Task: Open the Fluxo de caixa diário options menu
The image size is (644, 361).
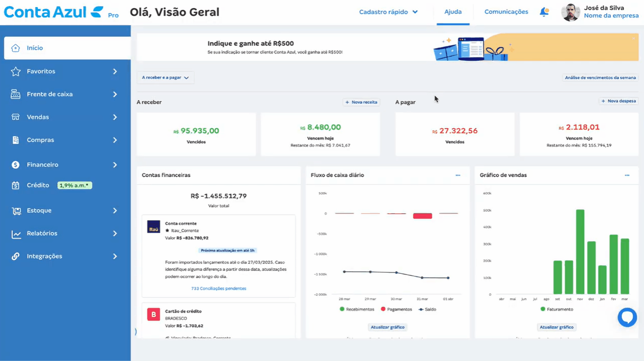Action: (x=458, y=175)
